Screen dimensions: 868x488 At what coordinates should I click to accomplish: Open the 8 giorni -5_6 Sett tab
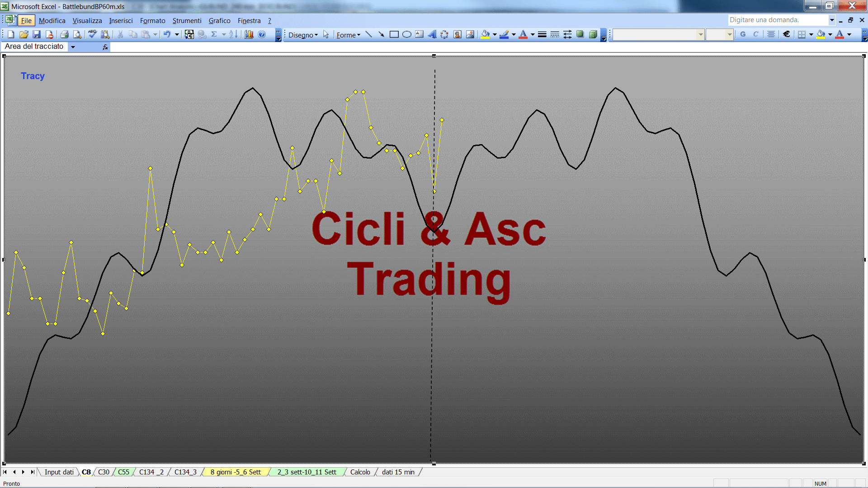tap(236, 472)
